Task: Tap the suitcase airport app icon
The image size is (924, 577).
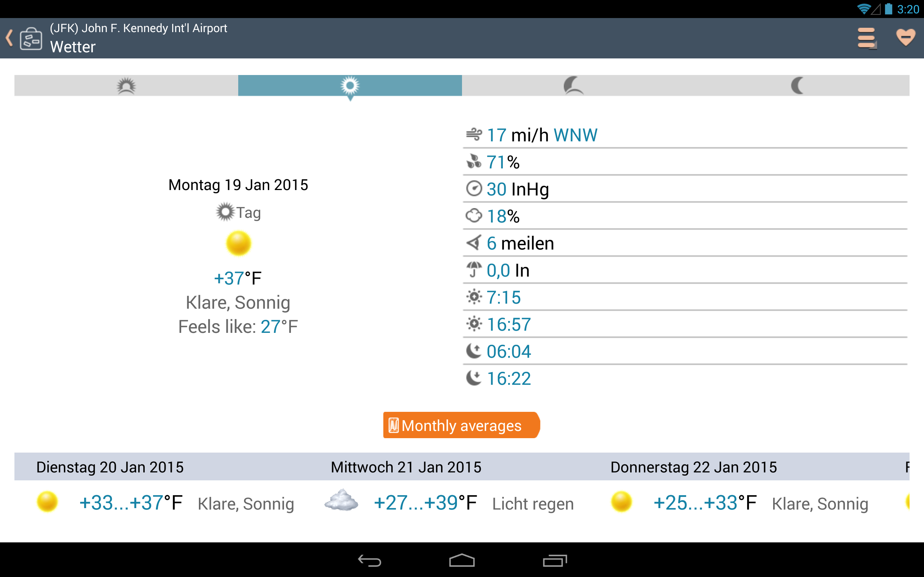Action: click(31, 39)
